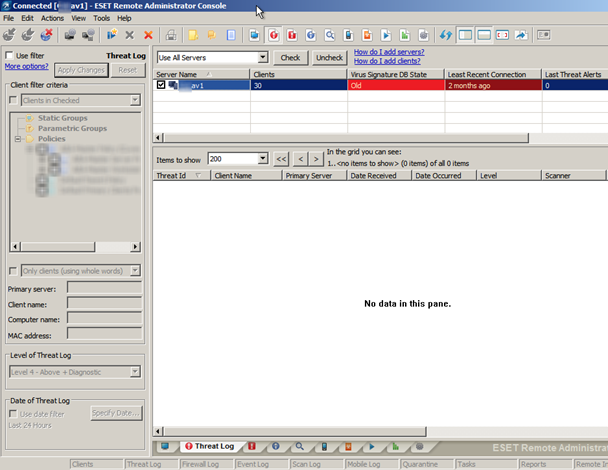
Task: Click the Tasks play-arrow toolbar icon
Action: tap(386, 35)
